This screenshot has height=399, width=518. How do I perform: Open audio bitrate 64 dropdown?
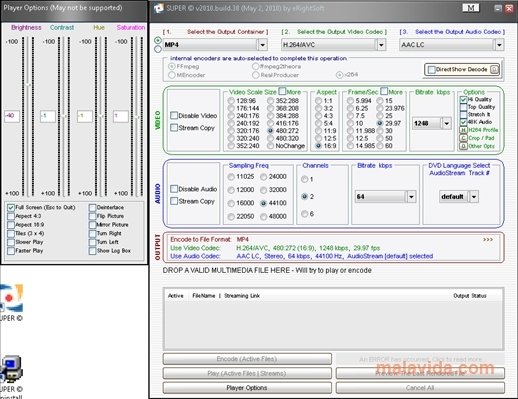pyautogui.click(x=411, y=197)
